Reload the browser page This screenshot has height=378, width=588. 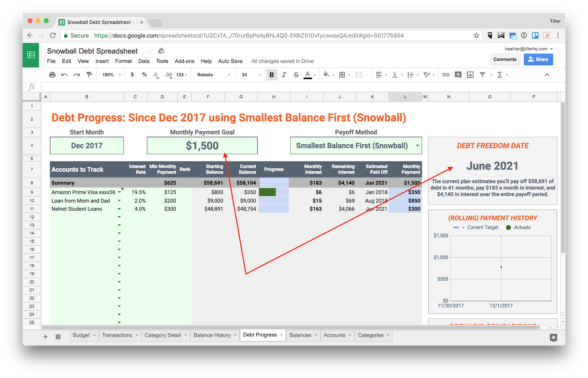[x=53, y=35]
